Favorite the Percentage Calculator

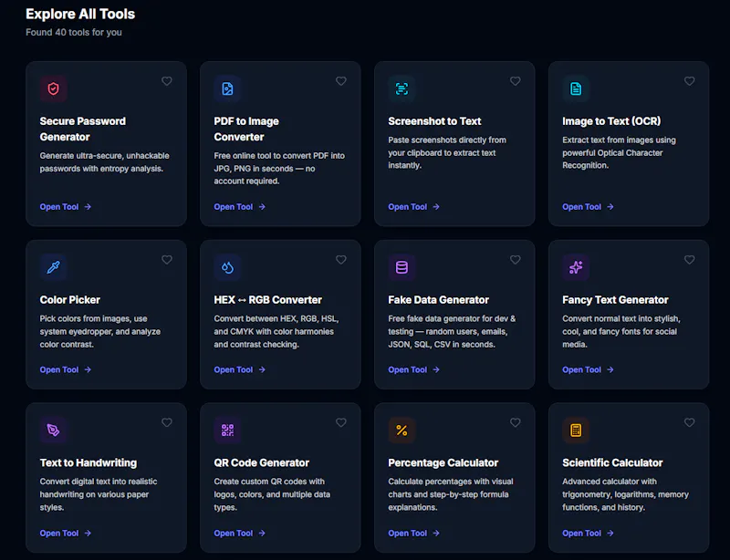click(x=515, y=422)
